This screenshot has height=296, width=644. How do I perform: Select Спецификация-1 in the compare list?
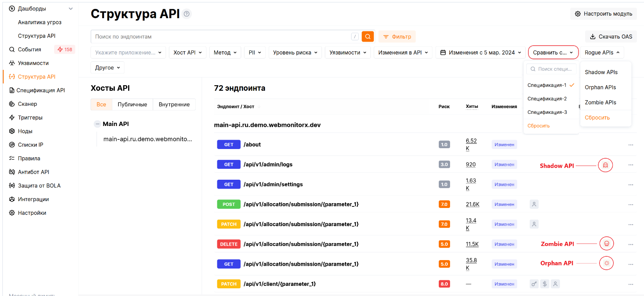[x=551, y=85]
